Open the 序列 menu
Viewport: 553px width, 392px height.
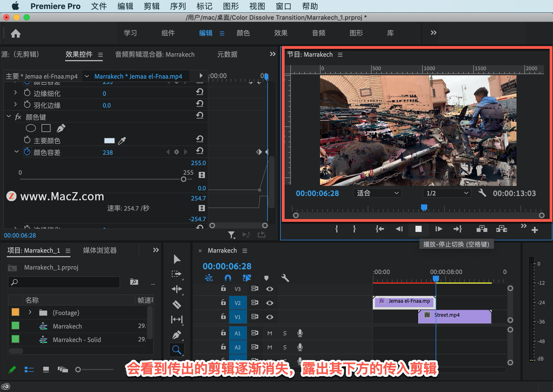[x=178, y=6]
